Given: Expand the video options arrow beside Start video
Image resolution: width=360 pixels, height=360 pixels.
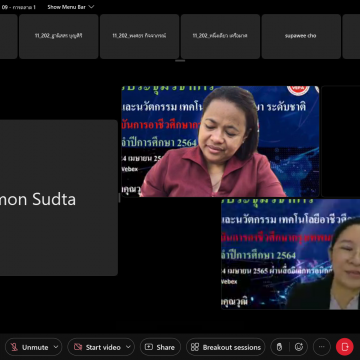Looking at the screenshot, I should 129,347.
